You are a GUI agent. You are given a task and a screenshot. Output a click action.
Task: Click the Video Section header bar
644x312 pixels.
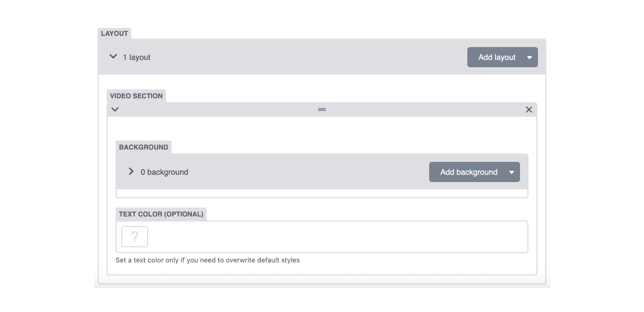click(x=322, y=109)
